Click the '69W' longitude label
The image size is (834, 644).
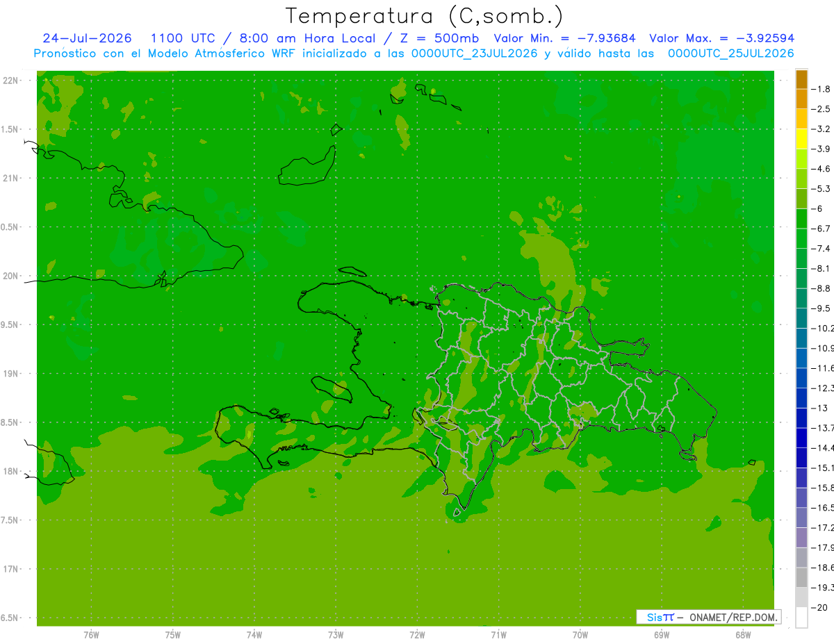click(662, 635)
